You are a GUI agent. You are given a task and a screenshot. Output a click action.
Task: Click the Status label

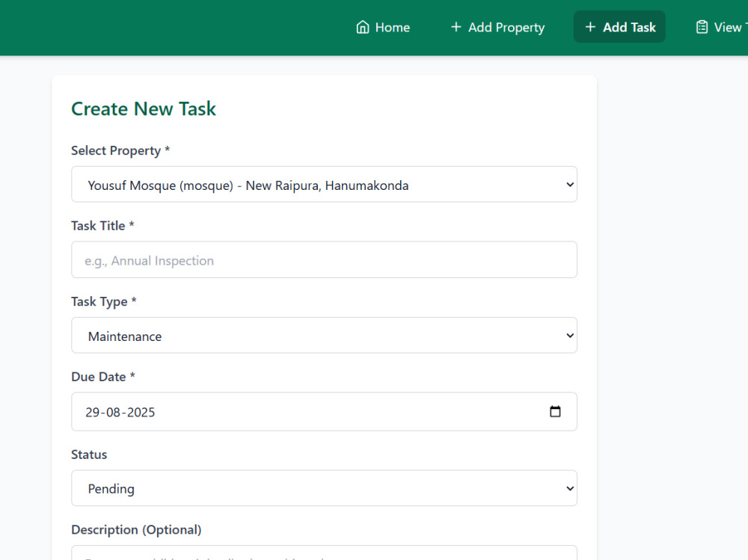[89, 455]
